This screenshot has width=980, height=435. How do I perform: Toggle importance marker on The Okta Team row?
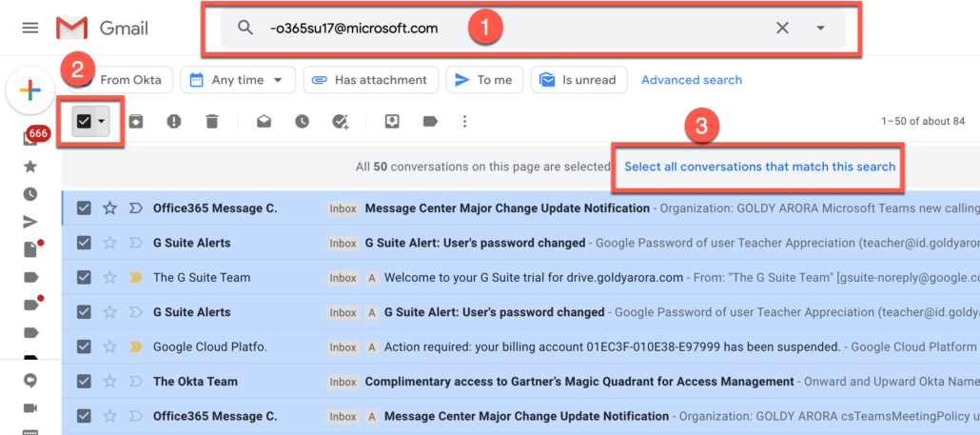(x=136, y=382)
